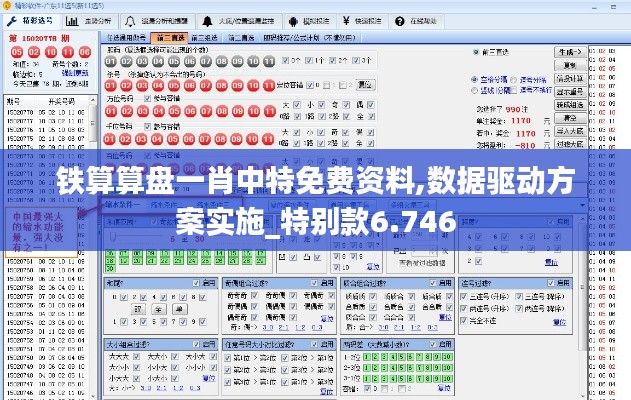
Task: Click the 显示编号 button
Action: point(570,92)
